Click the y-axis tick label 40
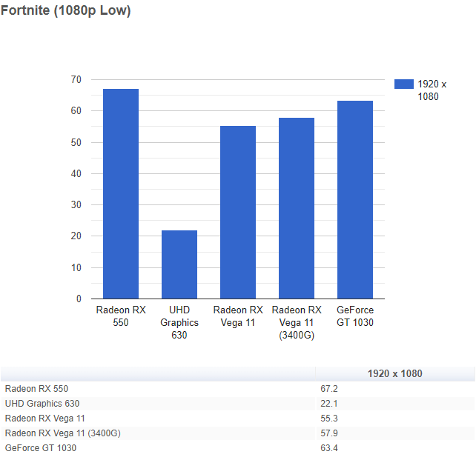 click(x=76, y=173)
